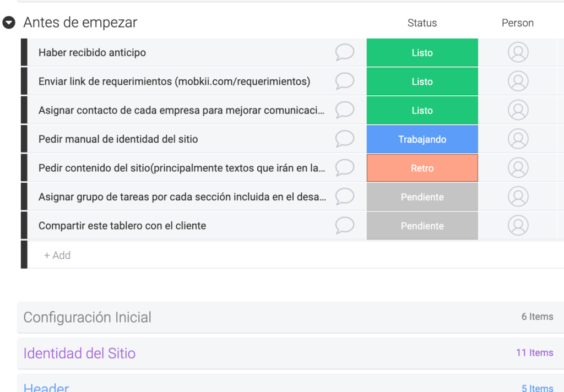Select the Haber recibido anticipo item name

point(92,52)
